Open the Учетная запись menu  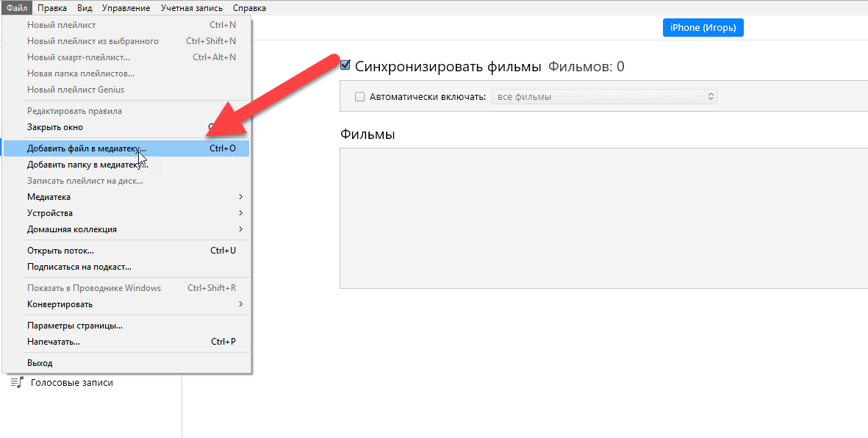click(x=192, y=8)
